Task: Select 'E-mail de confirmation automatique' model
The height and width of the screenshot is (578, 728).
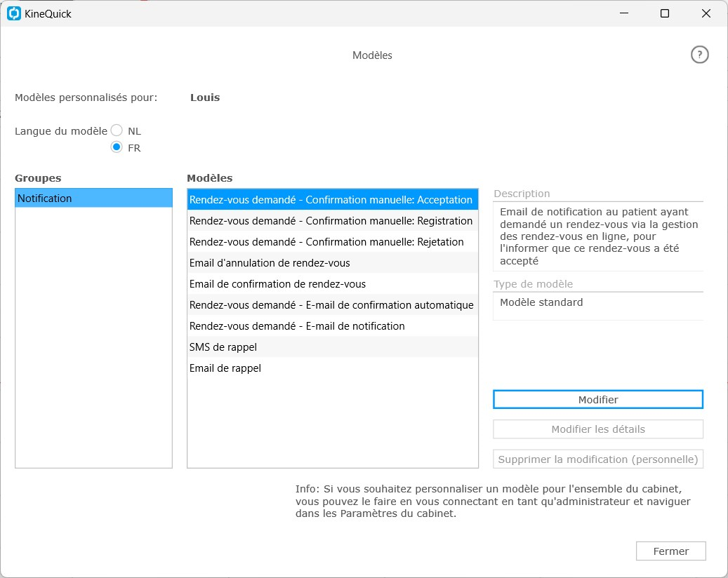Action: click(x=333, y=304)
